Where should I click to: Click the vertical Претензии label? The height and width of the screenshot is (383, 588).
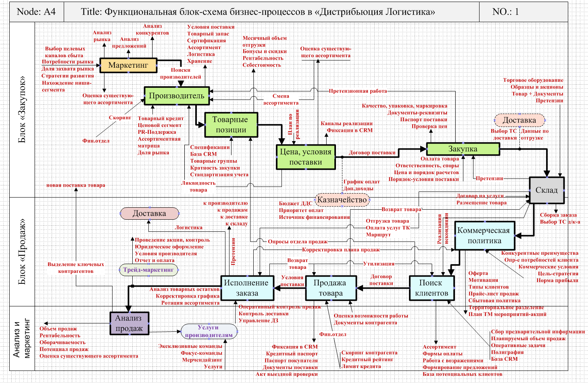tap(233, 251)
